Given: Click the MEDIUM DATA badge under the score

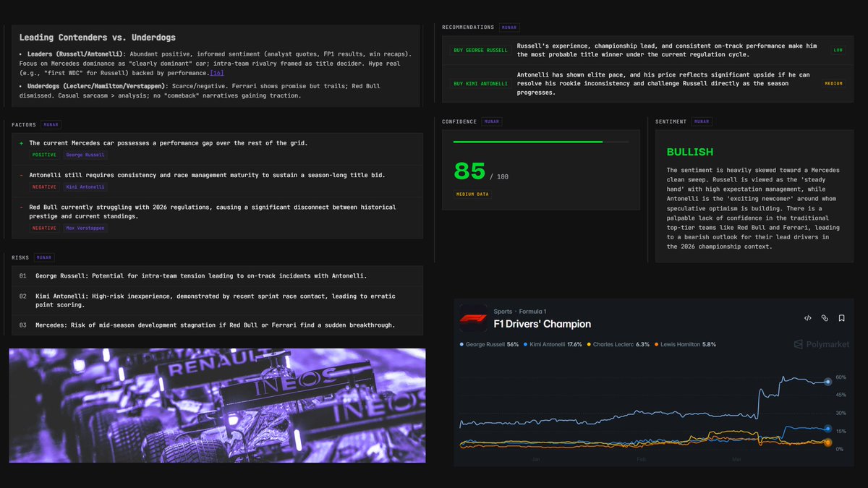Looking at the screenshot, I should [x=472, y=194].
